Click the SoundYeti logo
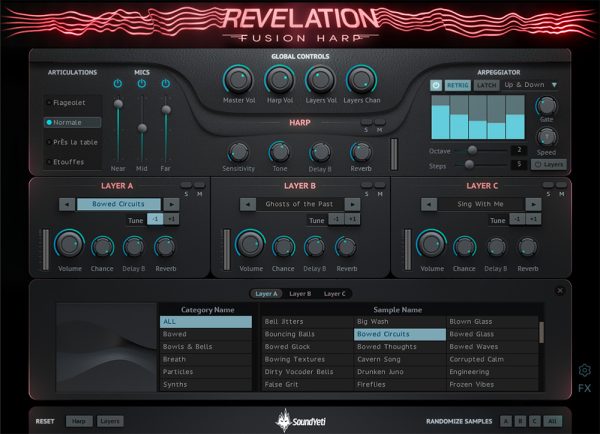 [299, 421]
